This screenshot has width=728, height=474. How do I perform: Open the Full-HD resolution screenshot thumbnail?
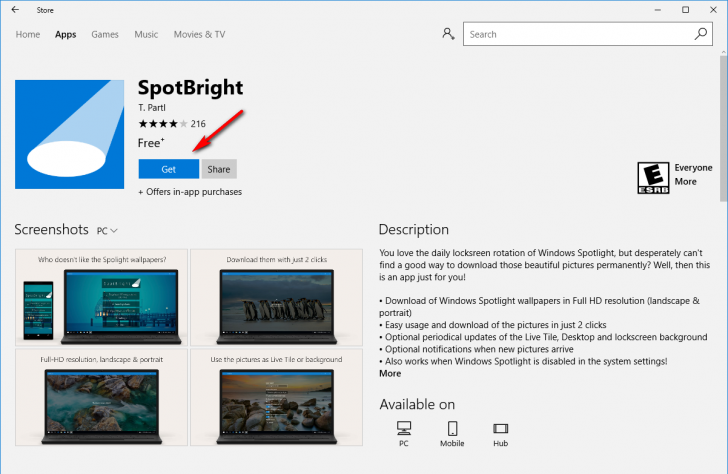coord(102,397)
